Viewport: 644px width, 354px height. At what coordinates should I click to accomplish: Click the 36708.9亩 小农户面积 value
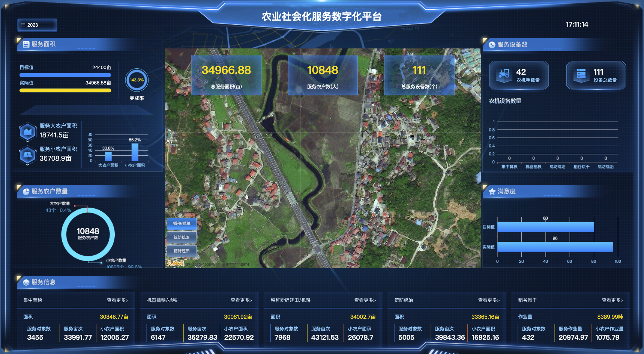[x=56, y=158]
